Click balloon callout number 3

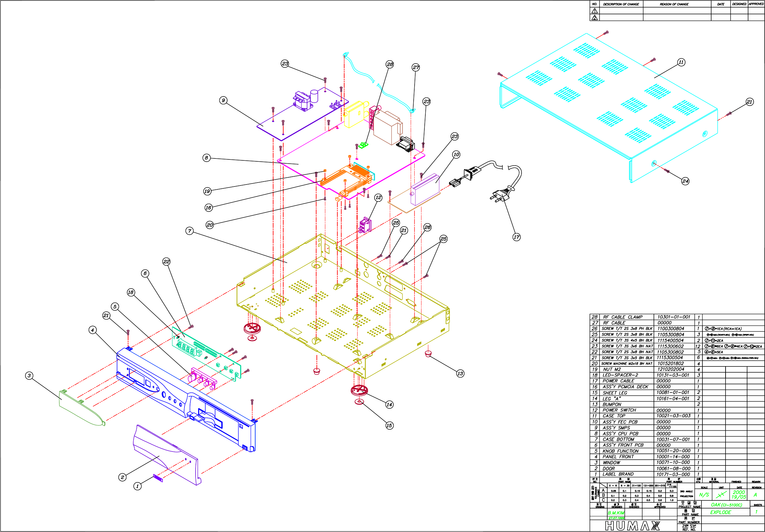29,376
